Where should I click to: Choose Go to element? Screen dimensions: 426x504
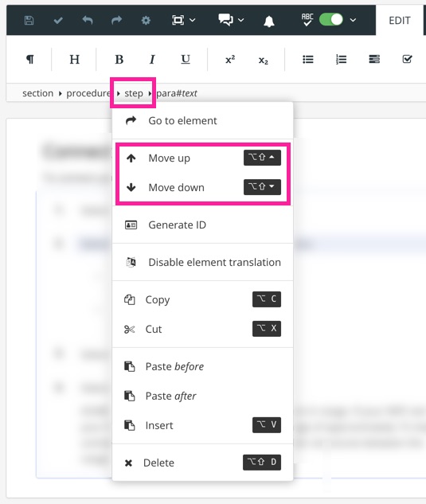[x=202, y=120]
